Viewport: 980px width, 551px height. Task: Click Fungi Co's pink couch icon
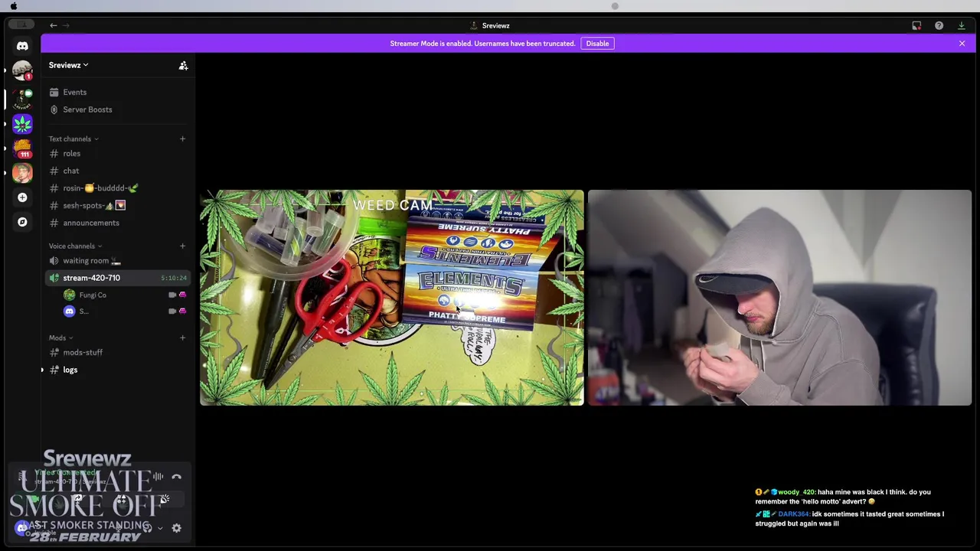tap(182, 295)
